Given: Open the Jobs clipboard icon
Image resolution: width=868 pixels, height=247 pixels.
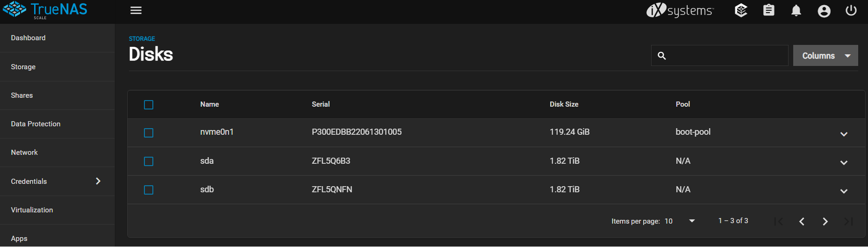Looking at the screenshot, I should [769, 10].
